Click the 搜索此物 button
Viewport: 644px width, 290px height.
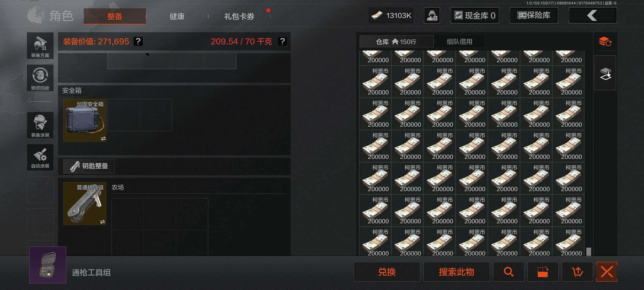coord(456,272)
